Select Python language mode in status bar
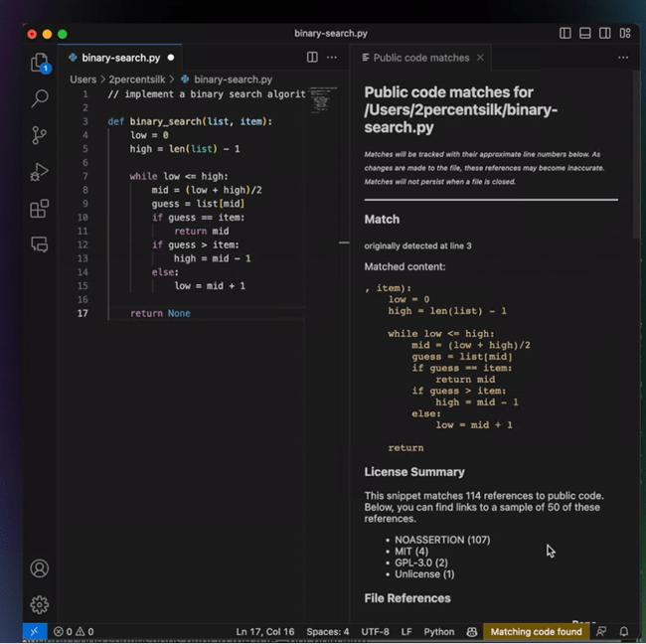The width and height of the screenshot is (646, 644). (x=439, y=631)
